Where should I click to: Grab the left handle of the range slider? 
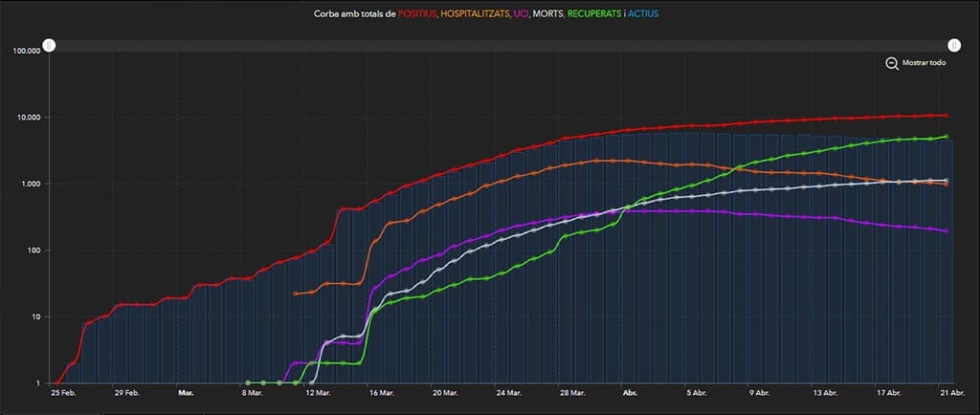point(50,45)
